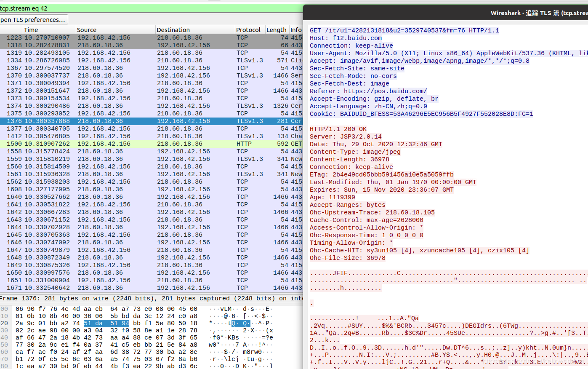Viewport: 588px width, 369px height.
Task: Click the 'Server: JSP3/2.0.14' line
Action: point(346,136)
